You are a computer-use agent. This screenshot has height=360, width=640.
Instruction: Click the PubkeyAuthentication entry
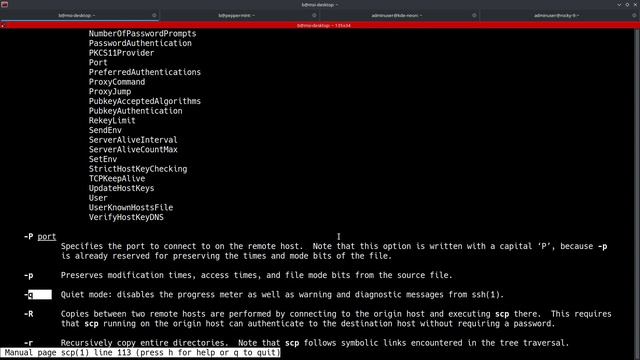pyautogui.click(x=136, y=111)
